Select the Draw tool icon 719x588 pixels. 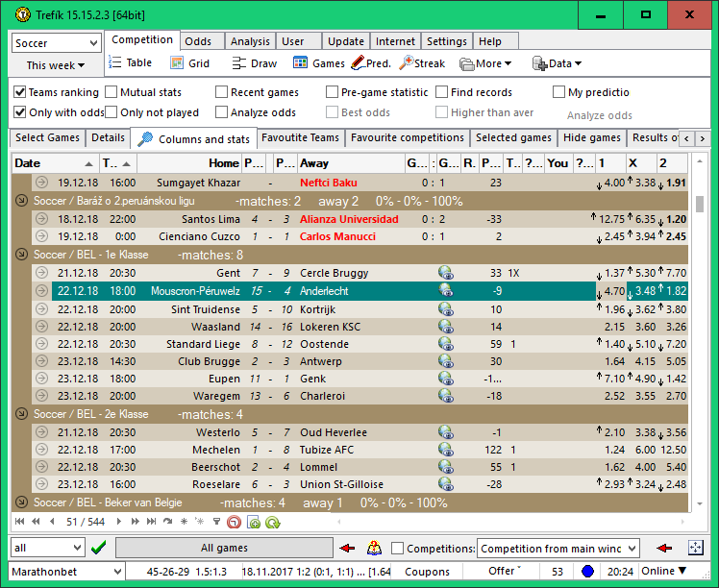click(x=239, y=63)
